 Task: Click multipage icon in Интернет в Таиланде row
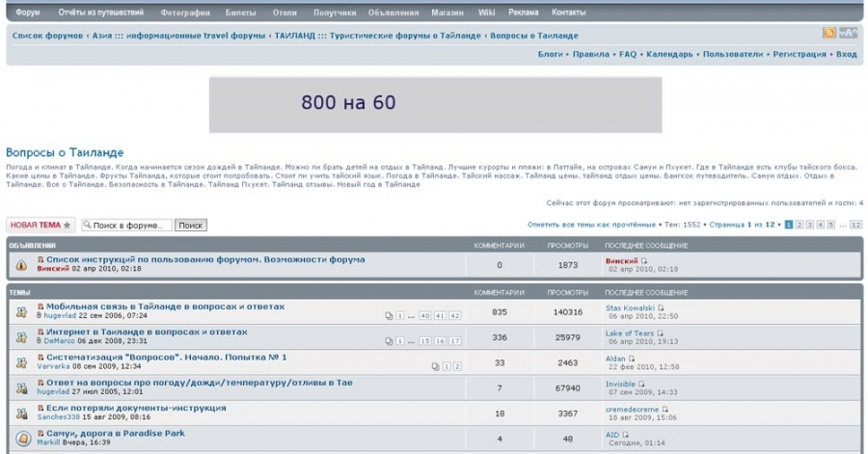point(389,341)
